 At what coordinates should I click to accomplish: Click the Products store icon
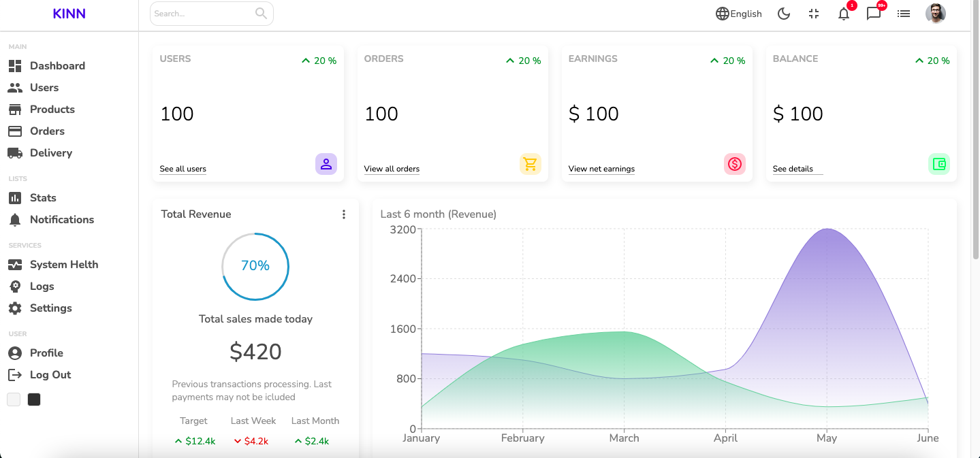(x=15, y=110)
